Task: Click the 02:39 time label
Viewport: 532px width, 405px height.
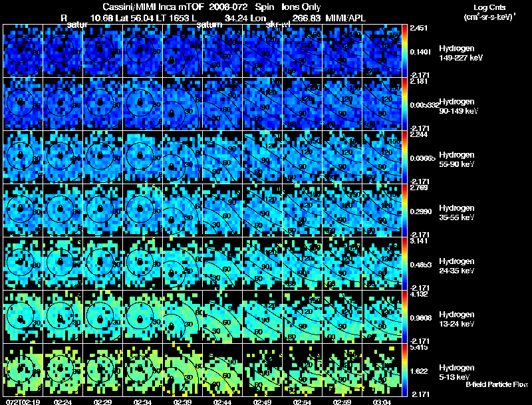Action: pyautogui.click(x=182, y=402)
